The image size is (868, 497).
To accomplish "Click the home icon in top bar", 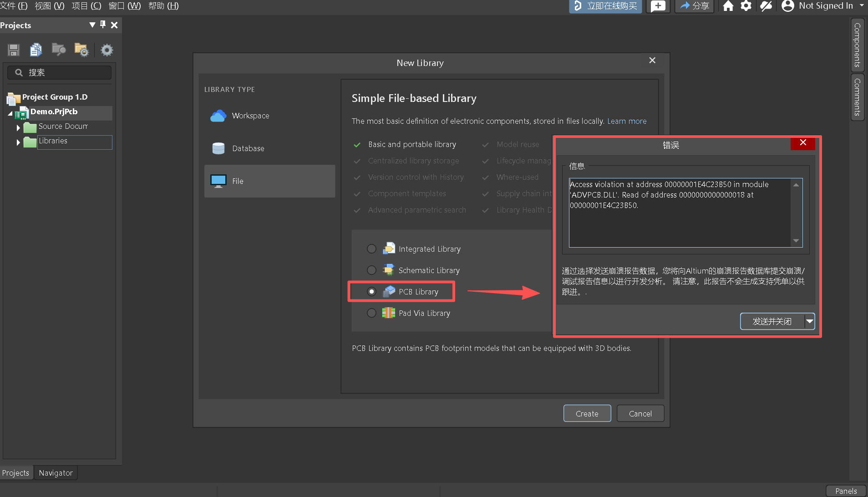I will pyautogui.click(x=728, y=6).
